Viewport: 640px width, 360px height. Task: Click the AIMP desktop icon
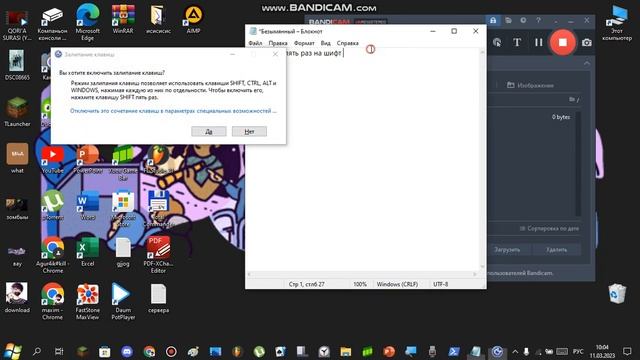193,19
